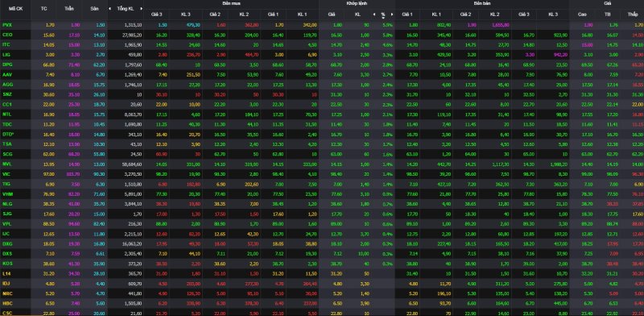Select the HBC ticker symbol

click(x=7, y=303)
